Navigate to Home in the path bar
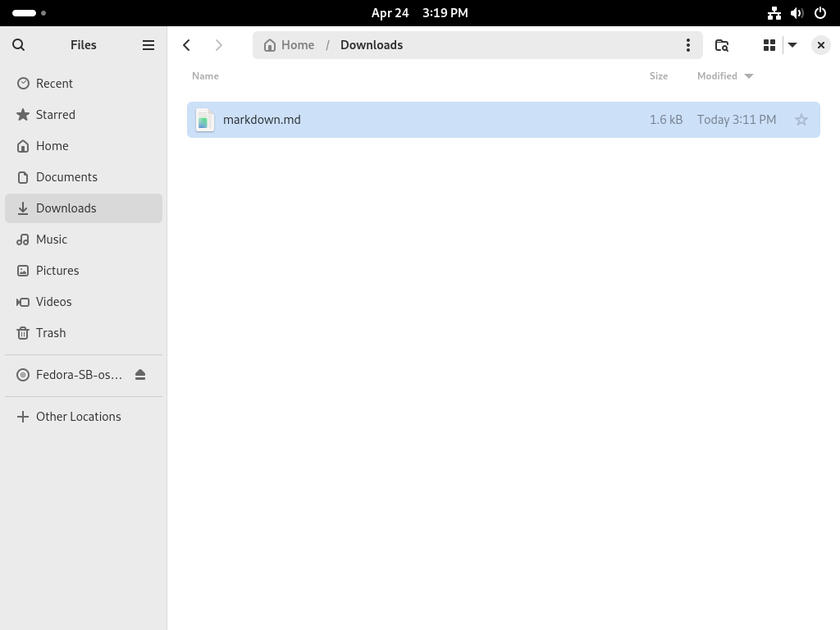This screenshot has width=840, height=630. tap(290, 45)
